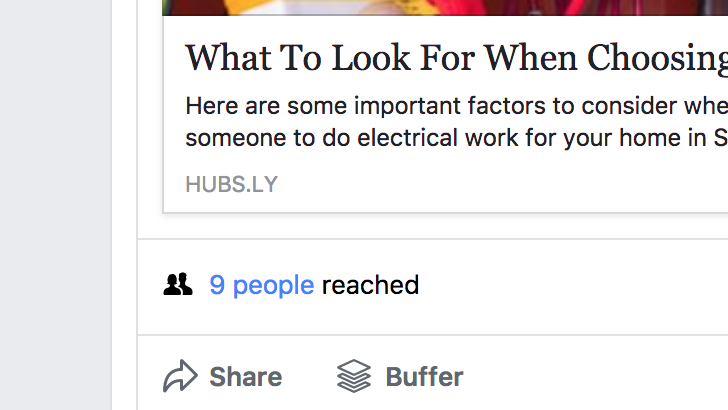Select the Share button label
The width and height of the screenshot is (728, 410).
[246, 376]
